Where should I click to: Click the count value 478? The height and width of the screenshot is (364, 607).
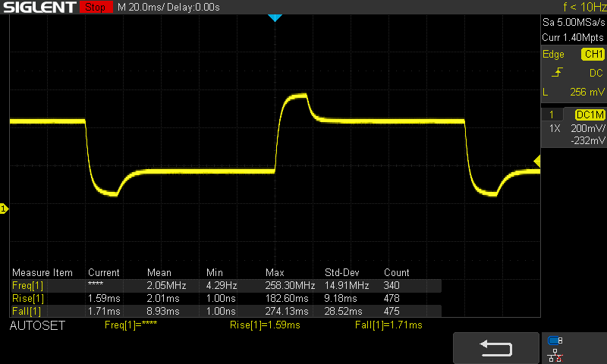(392, 298)
